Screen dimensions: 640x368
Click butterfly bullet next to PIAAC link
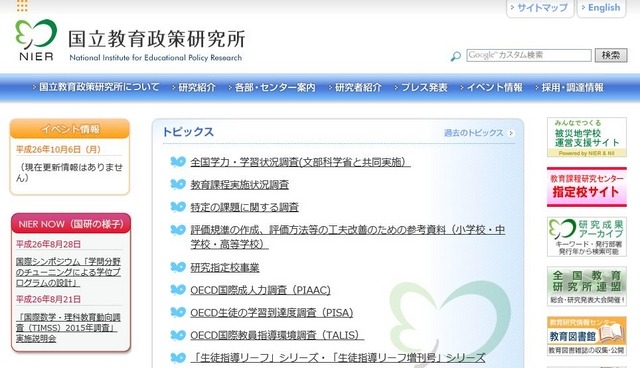click(178, 290)
